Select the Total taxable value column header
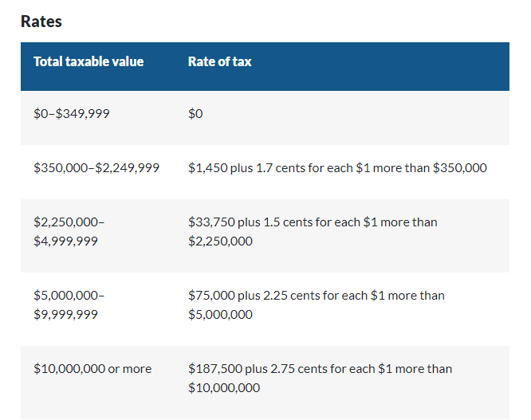 (88, 61)
